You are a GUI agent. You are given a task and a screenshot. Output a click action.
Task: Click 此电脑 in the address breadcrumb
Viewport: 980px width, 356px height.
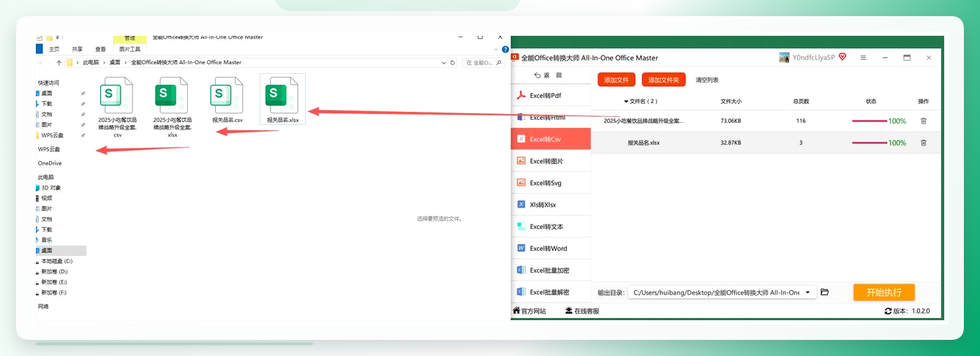click(91, 63)
